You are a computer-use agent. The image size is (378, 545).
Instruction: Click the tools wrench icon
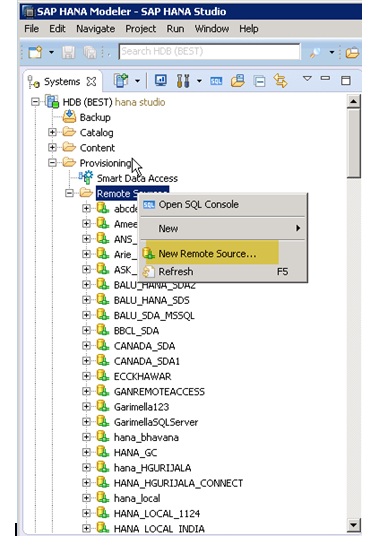click(183, 81)
